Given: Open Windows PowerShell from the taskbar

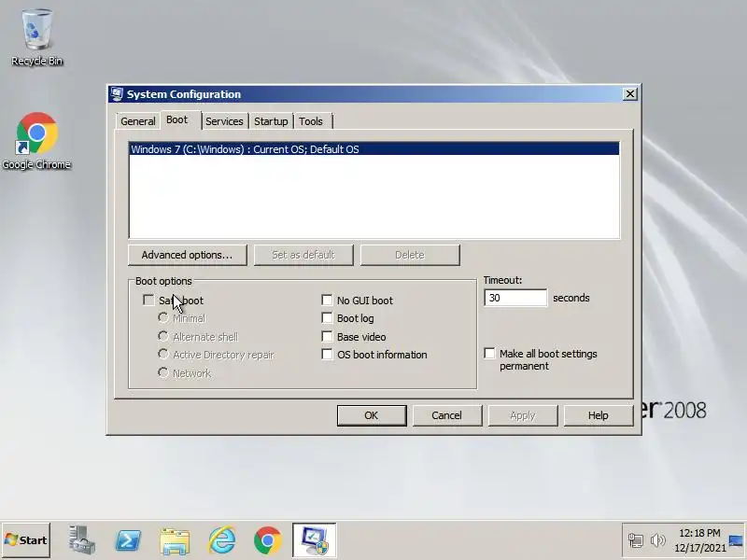Looking at the screenshot, I should point(128,540).
